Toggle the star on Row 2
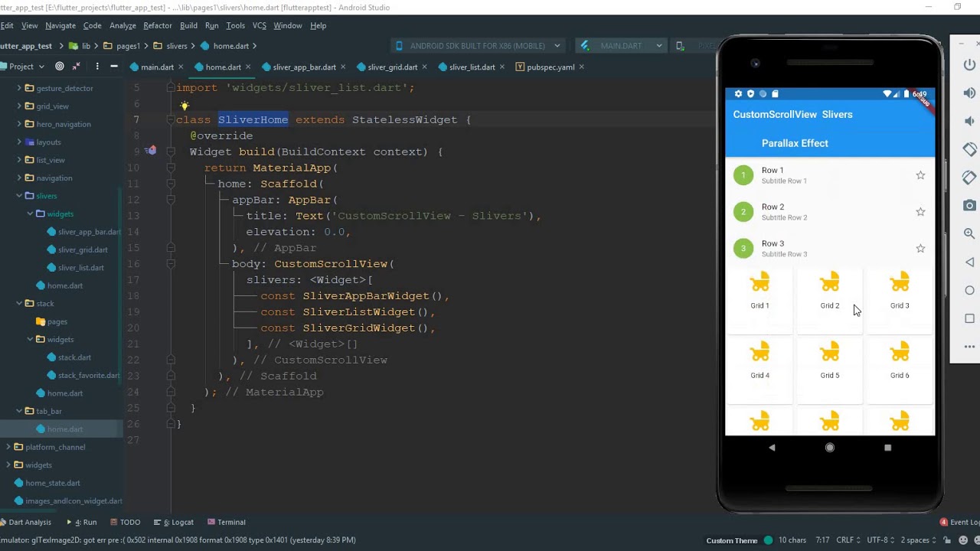This screenshot has height=551, width=980. pos(920,212)
